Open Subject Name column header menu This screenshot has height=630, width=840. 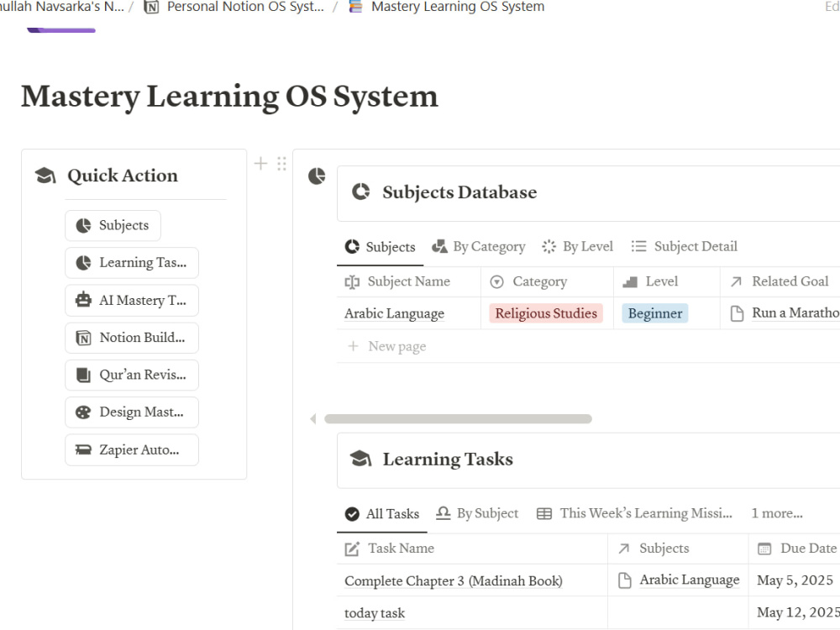point(409,281)
